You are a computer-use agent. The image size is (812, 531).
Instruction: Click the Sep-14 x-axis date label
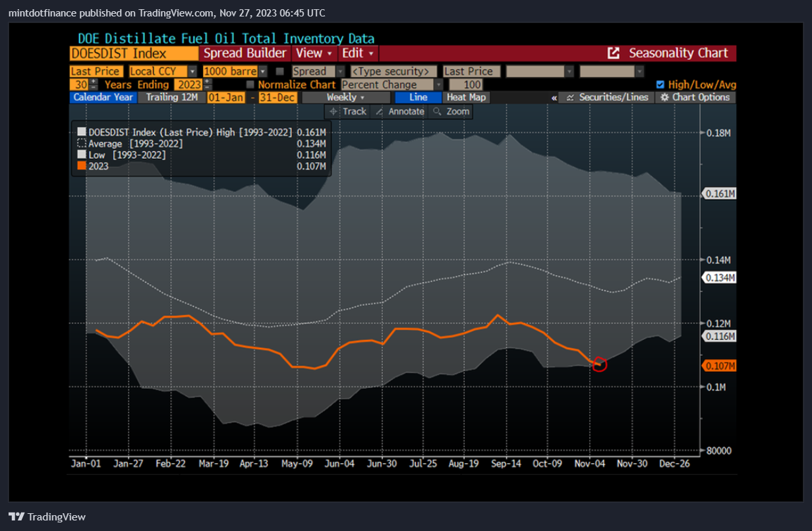(x=506, y=463)
